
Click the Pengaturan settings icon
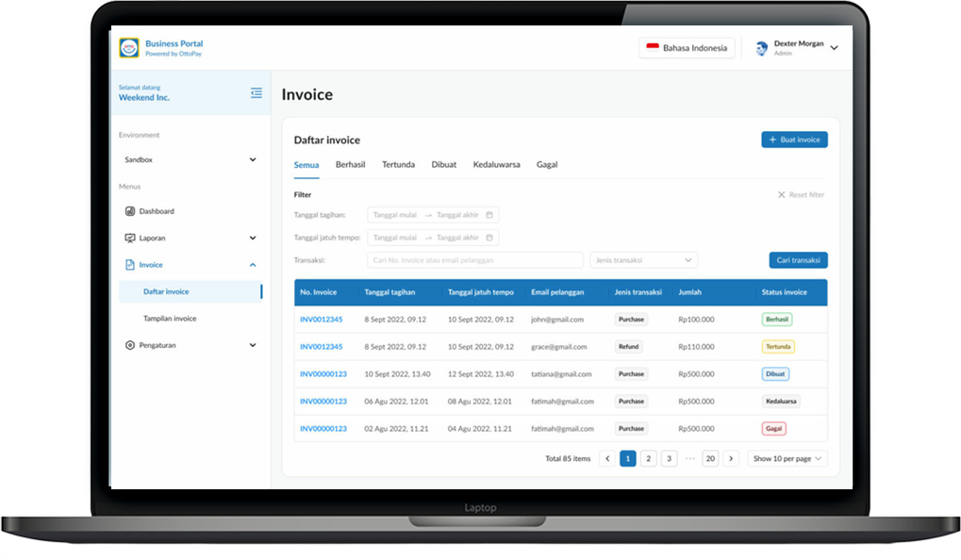click(130, 345)
